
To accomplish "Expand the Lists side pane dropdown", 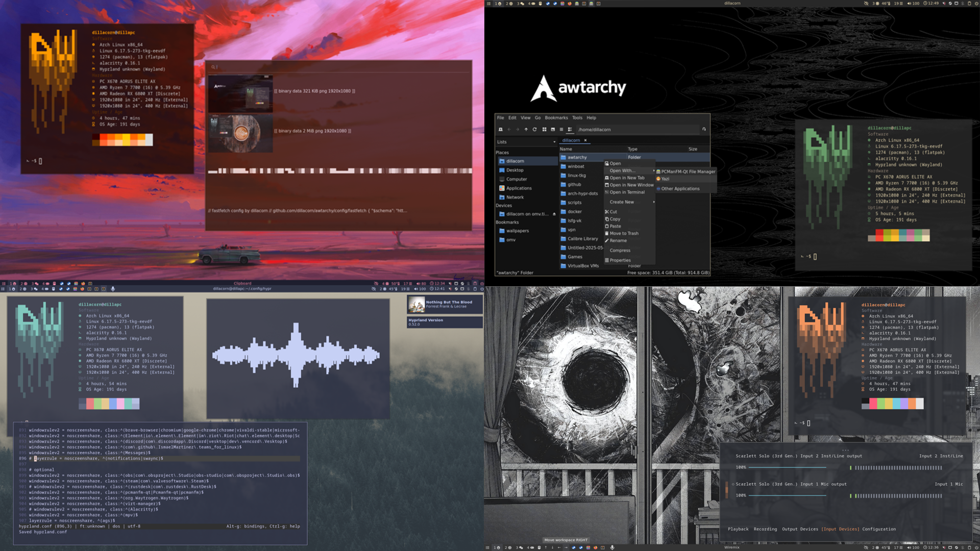I will click(554, 142).
